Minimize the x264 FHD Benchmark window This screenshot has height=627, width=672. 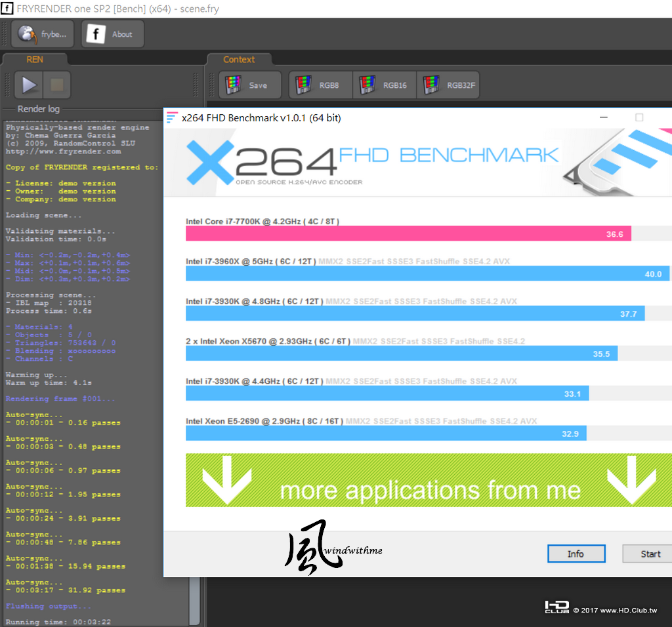tap(604, 117)
